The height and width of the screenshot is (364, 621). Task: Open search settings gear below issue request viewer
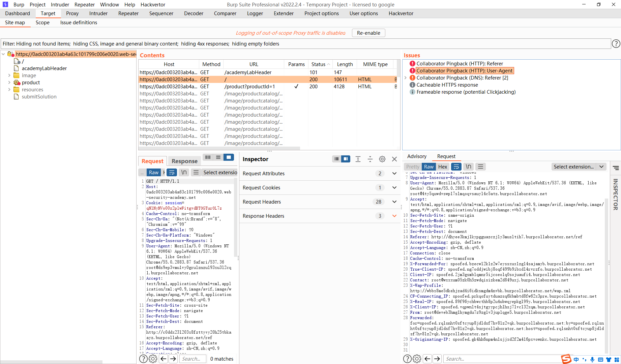tap(417, 359)
